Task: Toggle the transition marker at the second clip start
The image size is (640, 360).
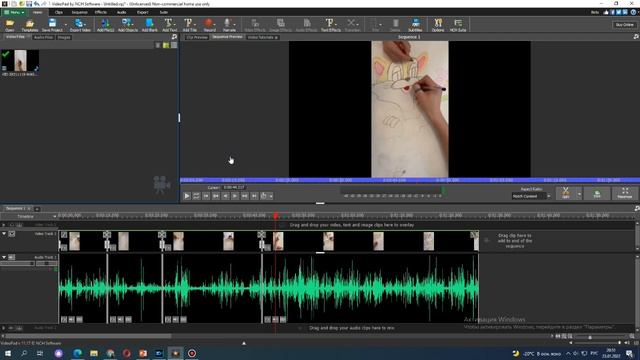Action: click(107, 235)
